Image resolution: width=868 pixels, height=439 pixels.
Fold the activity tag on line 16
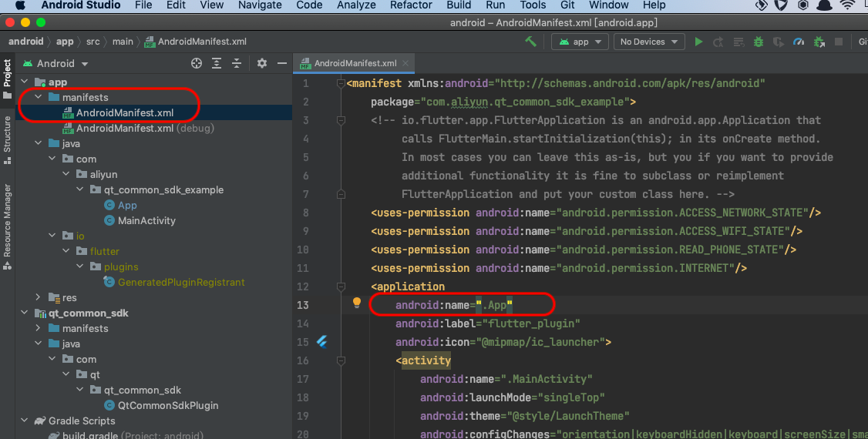click(x=341, y=360)
